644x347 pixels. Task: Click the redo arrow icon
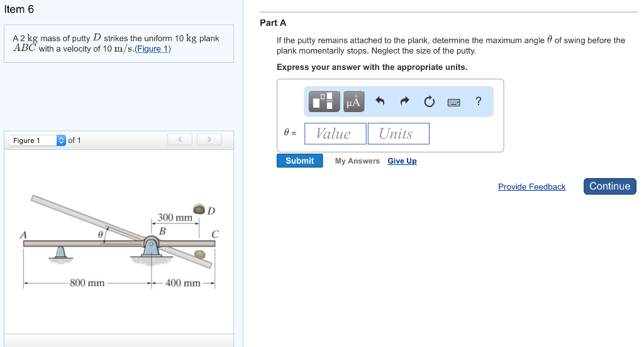404,101
